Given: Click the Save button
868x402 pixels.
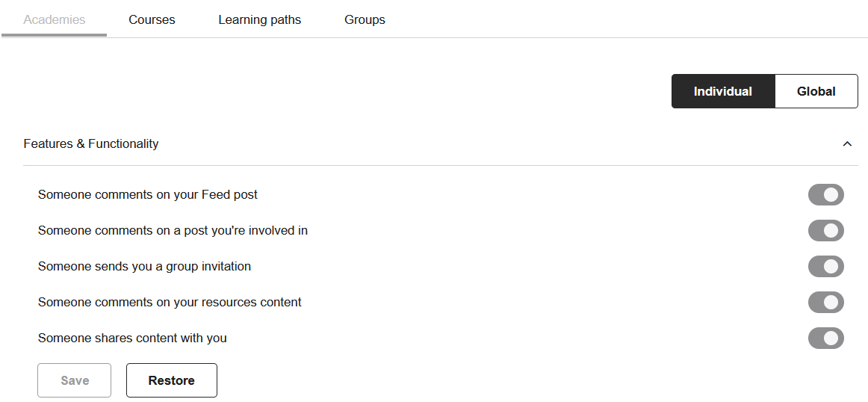Looking at the screenshot, I should [x=74, y=380].
